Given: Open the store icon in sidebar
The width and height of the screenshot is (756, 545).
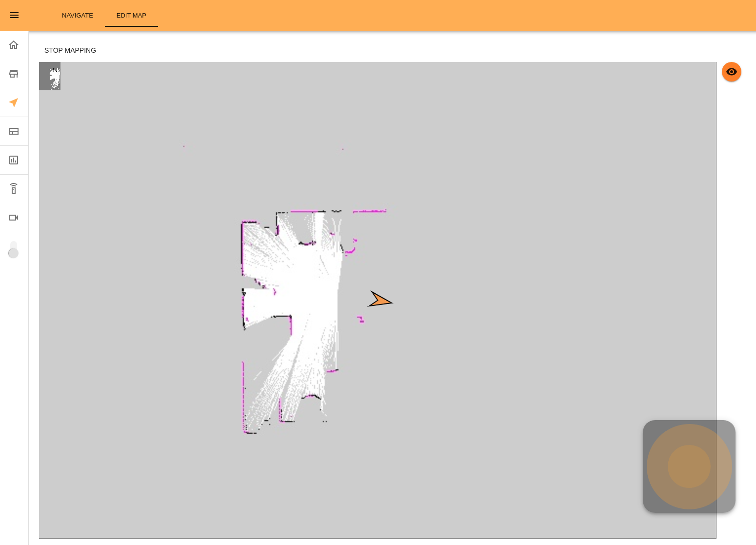Looking at the screenshot, I should (x=14, y=74).
